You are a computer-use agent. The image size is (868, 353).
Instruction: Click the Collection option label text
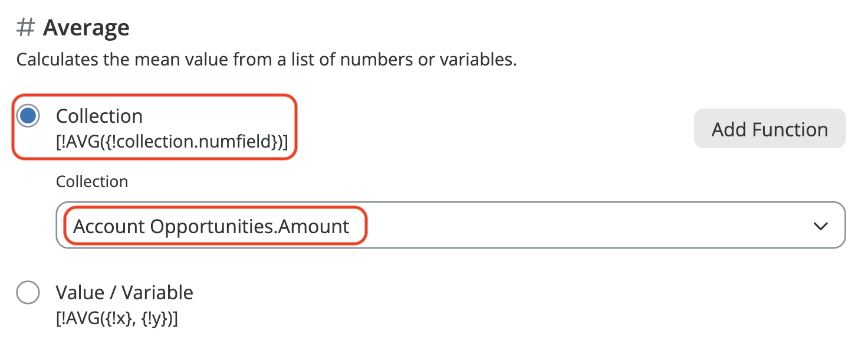click(99, 116)
